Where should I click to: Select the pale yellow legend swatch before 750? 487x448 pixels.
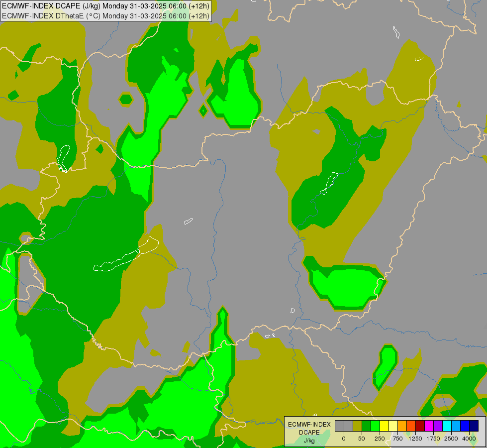393,426
